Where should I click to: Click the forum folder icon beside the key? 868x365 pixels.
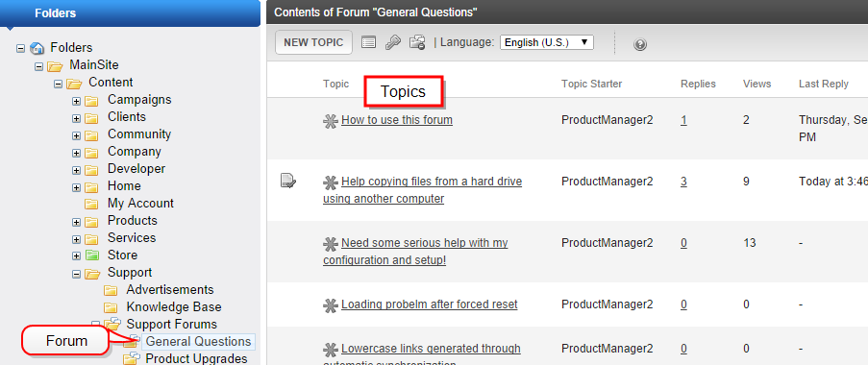(417, 42)
